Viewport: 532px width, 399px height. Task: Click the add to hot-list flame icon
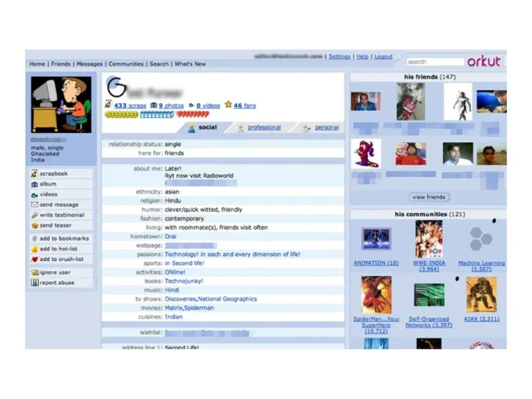35,249
